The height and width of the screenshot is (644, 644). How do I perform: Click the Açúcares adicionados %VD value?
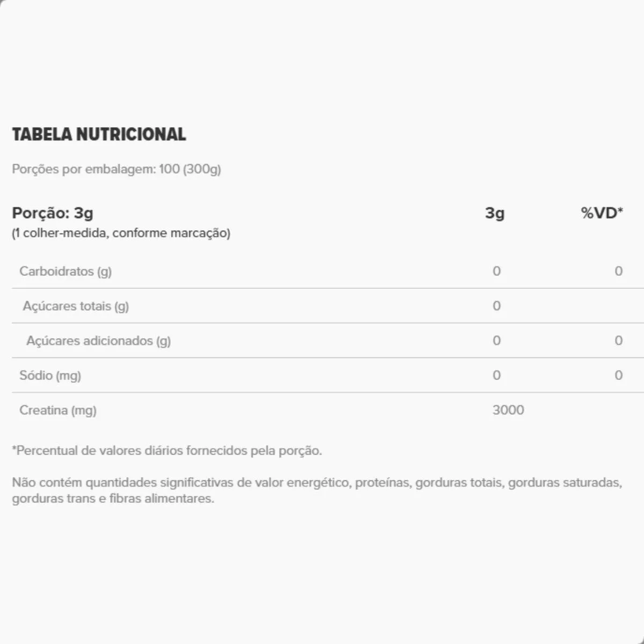coord(618,341)
